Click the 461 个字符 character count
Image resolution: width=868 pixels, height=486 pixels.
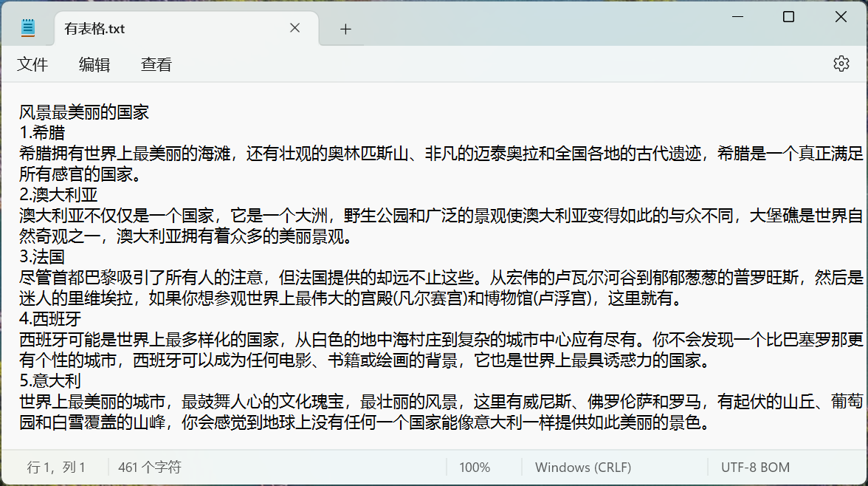tap(149, 467)
